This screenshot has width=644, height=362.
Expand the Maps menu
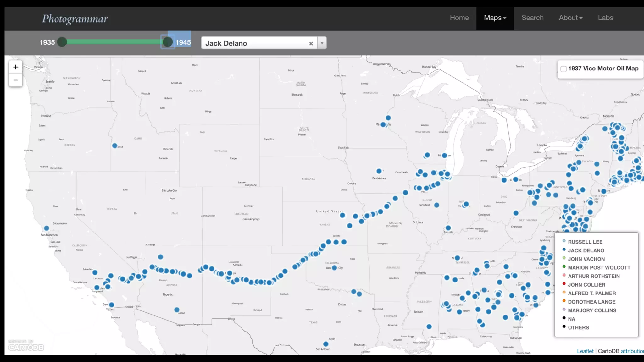tap(495, 18)
